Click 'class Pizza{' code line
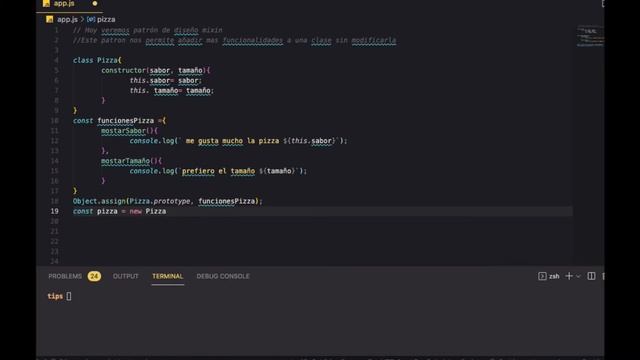Screen dimensions: 640x360 tap(97, 60)
